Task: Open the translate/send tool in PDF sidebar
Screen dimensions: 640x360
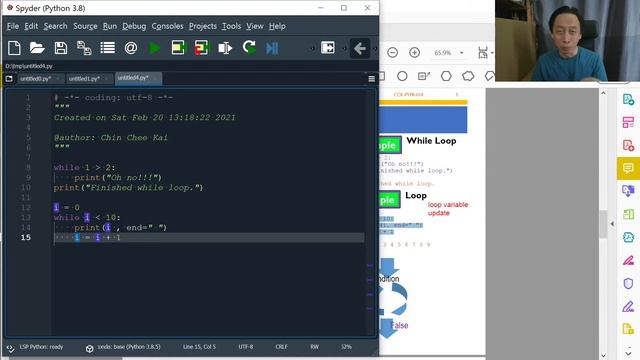Action: (628, 191)
